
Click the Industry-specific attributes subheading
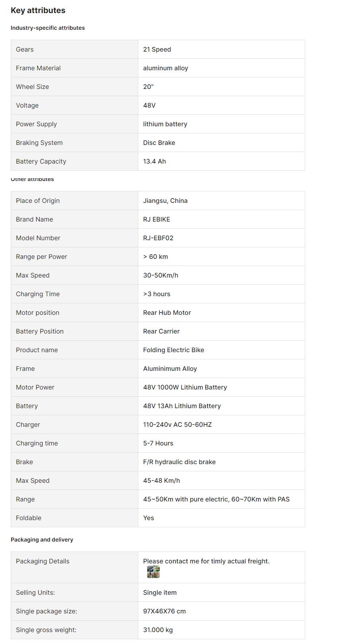coord(48,28)
